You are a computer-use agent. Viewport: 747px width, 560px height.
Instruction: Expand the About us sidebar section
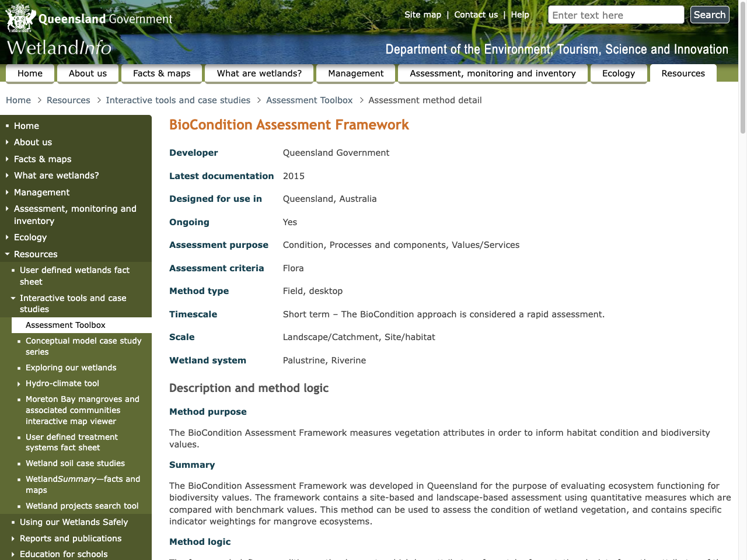point(33,142)
